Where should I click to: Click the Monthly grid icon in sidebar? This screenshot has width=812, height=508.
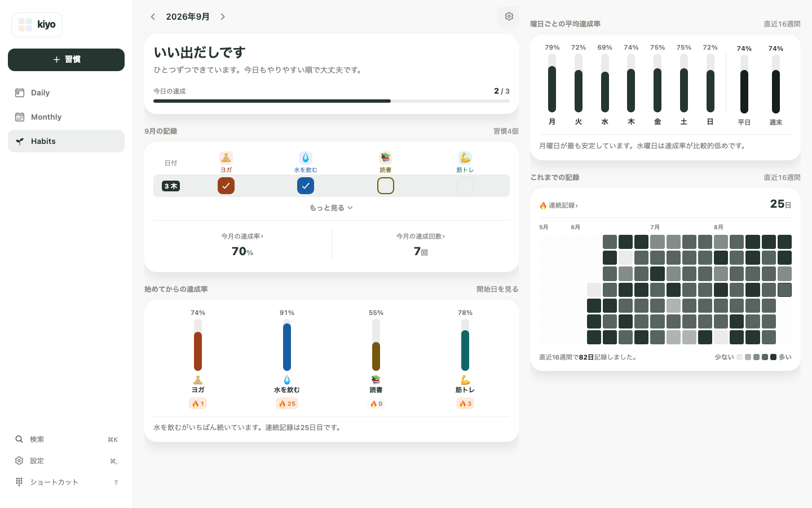click(x=20, y=117)
